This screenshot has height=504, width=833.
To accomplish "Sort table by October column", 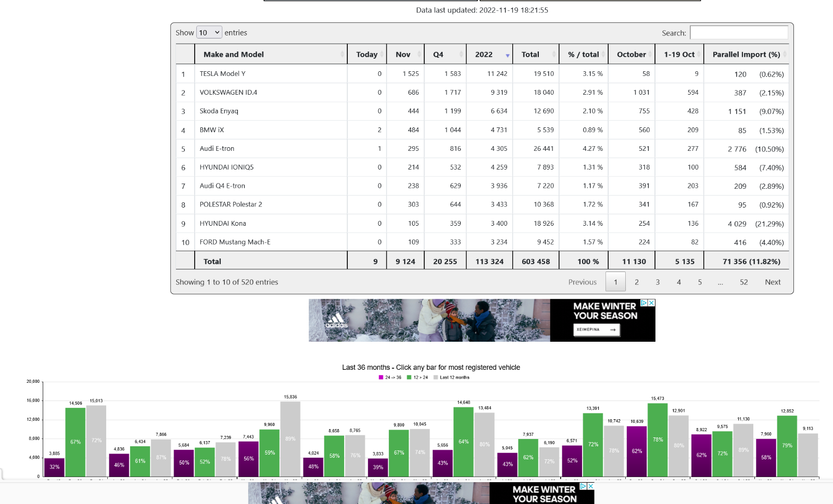I will pyautogui.click(x=632, y=54).
